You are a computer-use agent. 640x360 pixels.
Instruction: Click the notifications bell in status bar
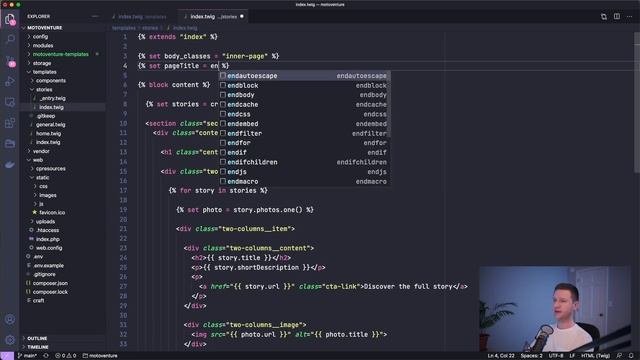coord(631,356)
